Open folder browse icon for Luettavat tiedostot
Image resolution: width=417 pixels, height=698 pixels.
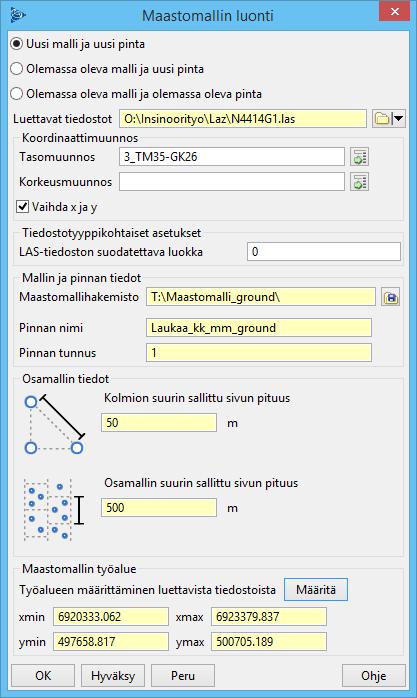click(382, 119)
